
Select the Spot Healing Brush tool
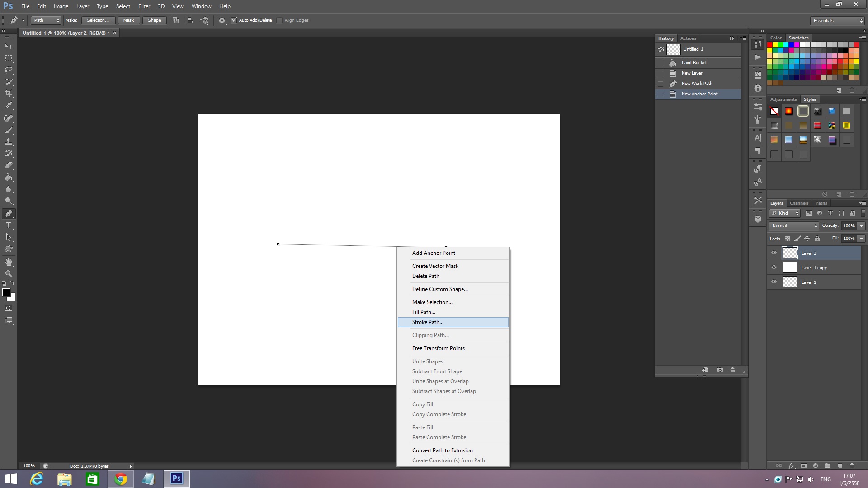click(9, 118)
